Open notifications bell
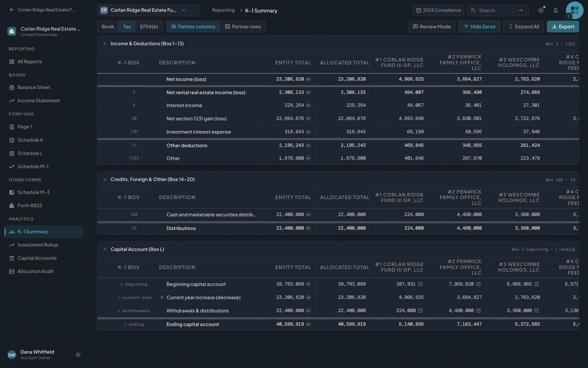Image resolution: width=588 pixels, height=368 pixels. point(556,10)
